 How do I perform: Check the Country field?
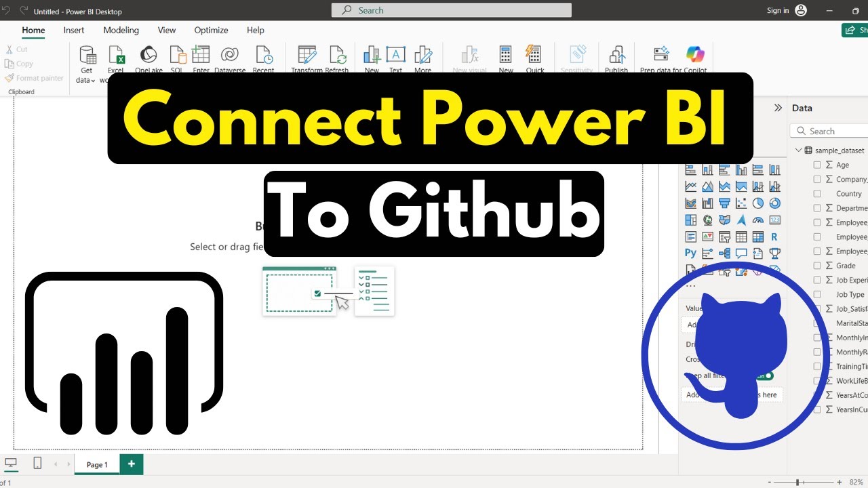coord(817,193)
